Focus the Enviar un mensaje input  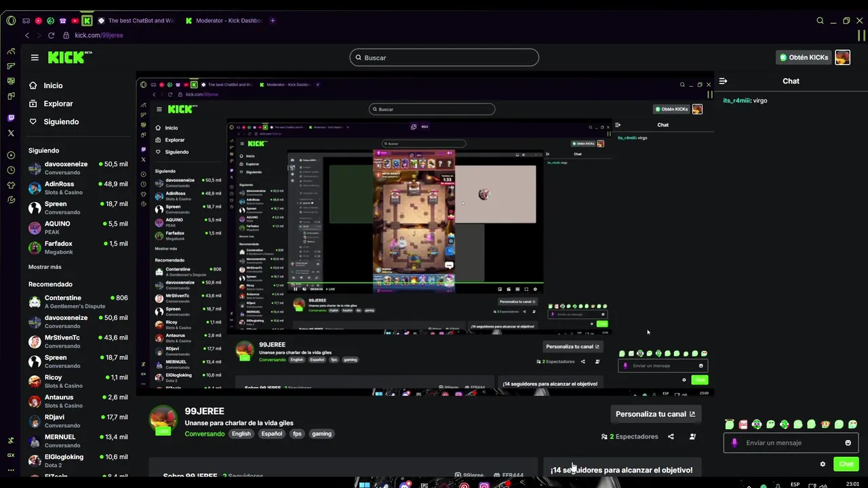pyautogui.click(x=791, y=443)
